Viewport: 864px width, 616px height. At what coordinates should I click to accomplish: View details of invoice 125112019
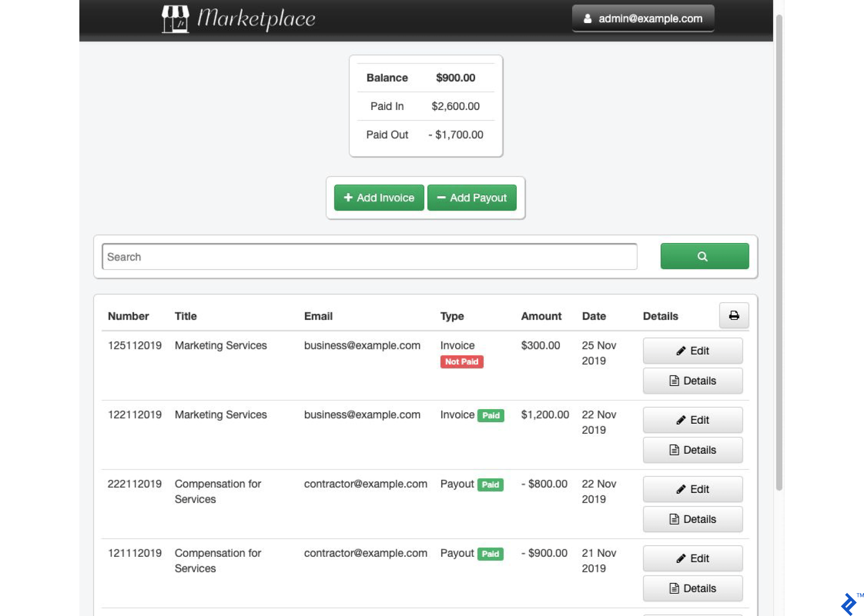tap(692, 381)
